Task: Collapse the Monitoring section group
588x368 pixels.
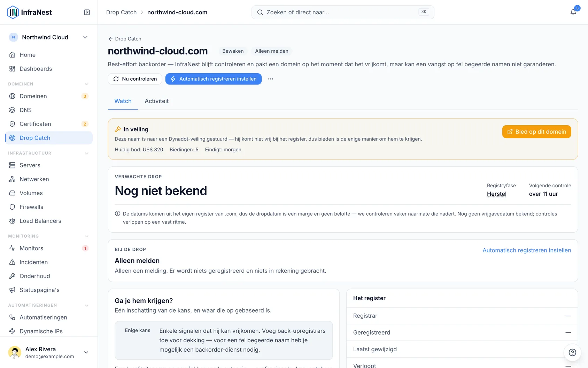Action: 86,236
